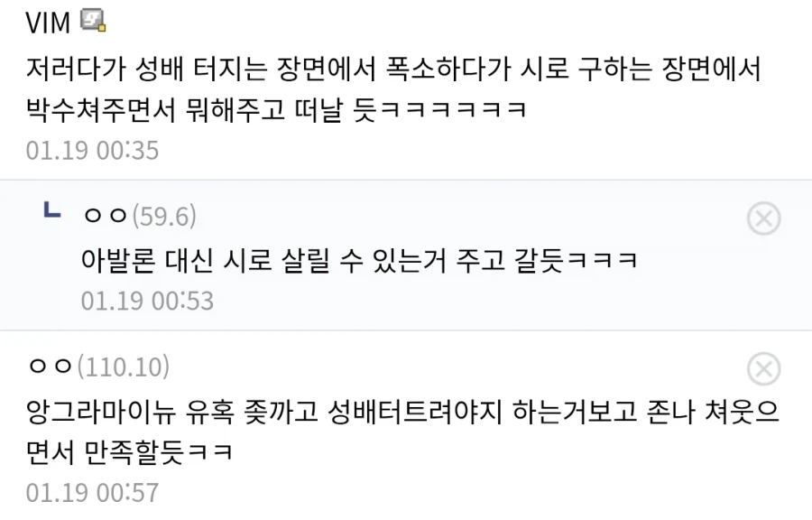Click VIM's comment text about 성배 터지는 장면
The image size is (812, 520).
[393, 89]
